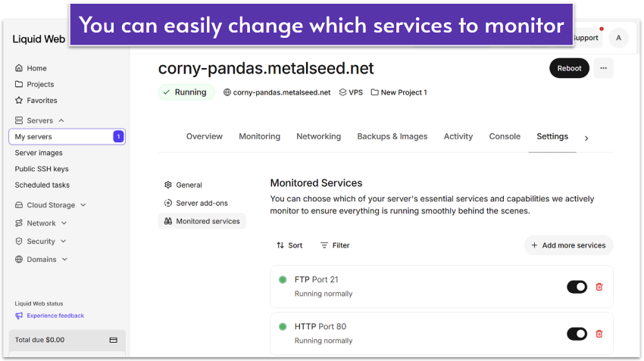Click the Total due card icon

114,340
